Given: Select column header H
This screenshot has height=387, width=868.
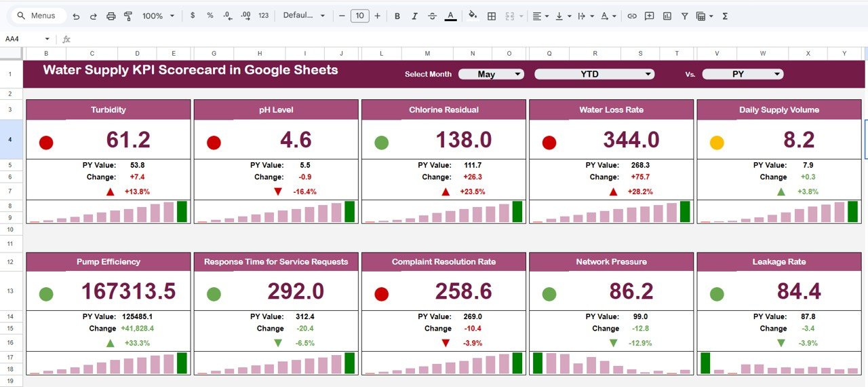Looking at the screenshot, I should click(x=261, y=53).
